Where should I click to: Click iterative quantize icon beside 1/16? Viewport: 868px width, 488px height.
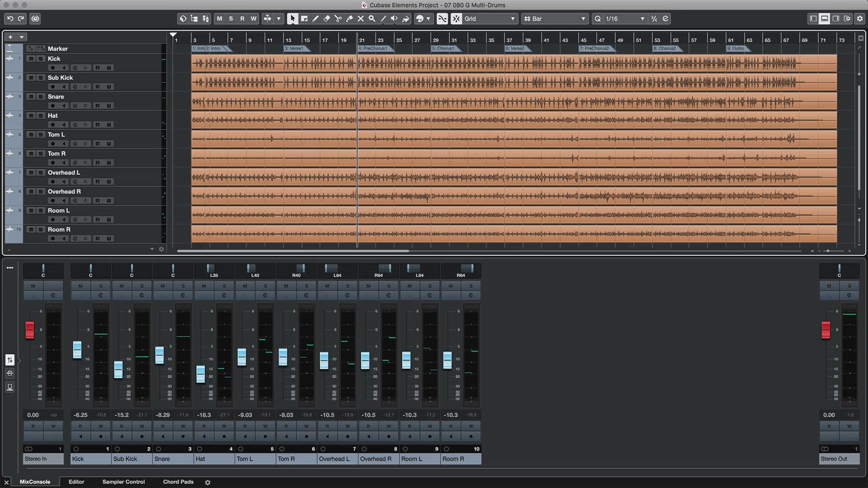pyautogui.click(x=654, y=19)
